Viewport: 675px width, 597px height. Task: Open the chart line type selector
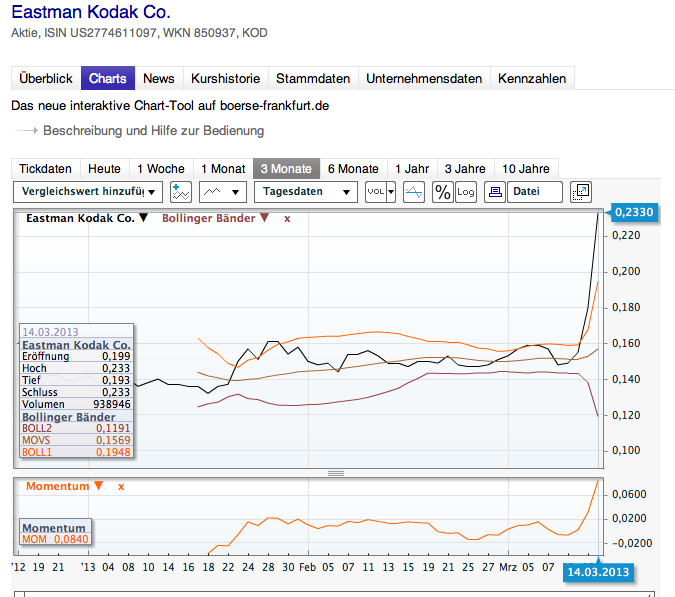[222, 192]
